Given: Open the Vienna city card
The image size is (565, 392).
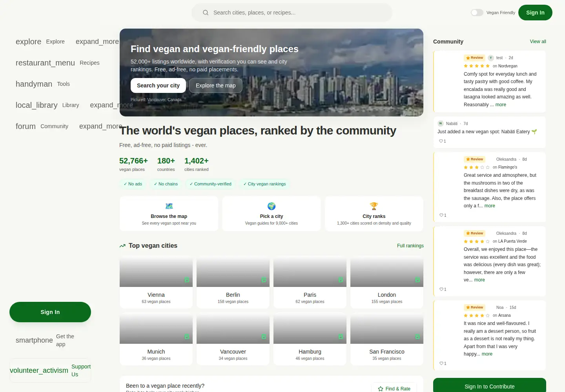Looking at the screenshot, I should click(156, 283).
